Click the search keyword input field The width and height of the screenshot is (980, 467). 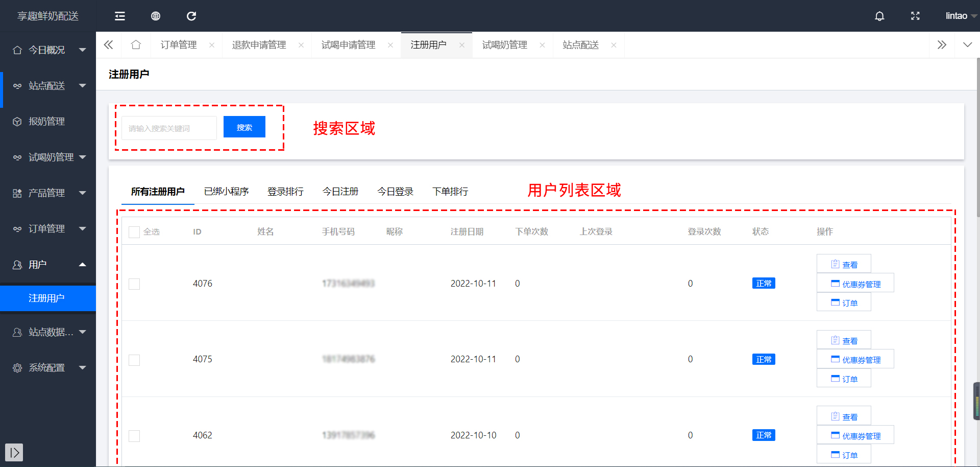(169, 128)
